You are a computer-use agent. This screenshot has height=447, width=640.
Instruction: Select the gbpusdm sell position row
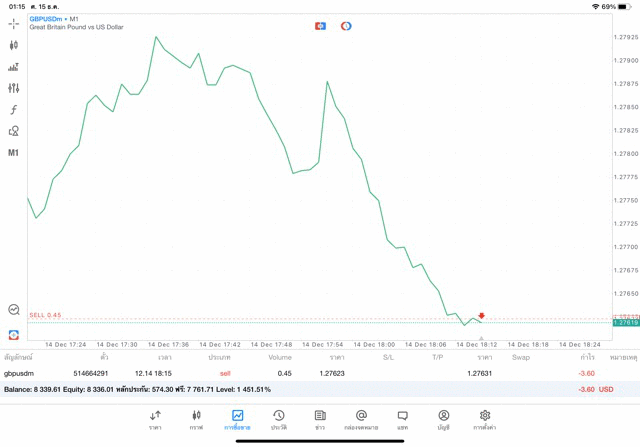point(300,373)
